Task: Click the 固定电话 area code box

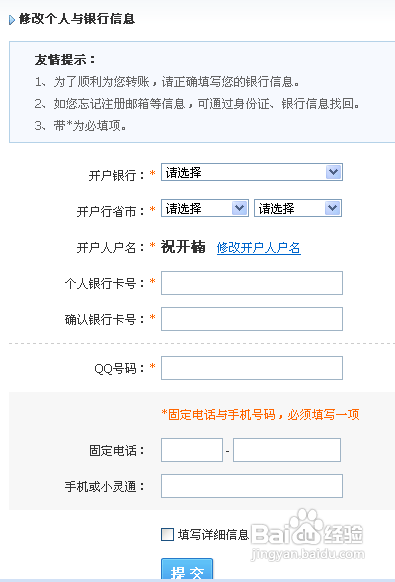Action: point(192,450)
